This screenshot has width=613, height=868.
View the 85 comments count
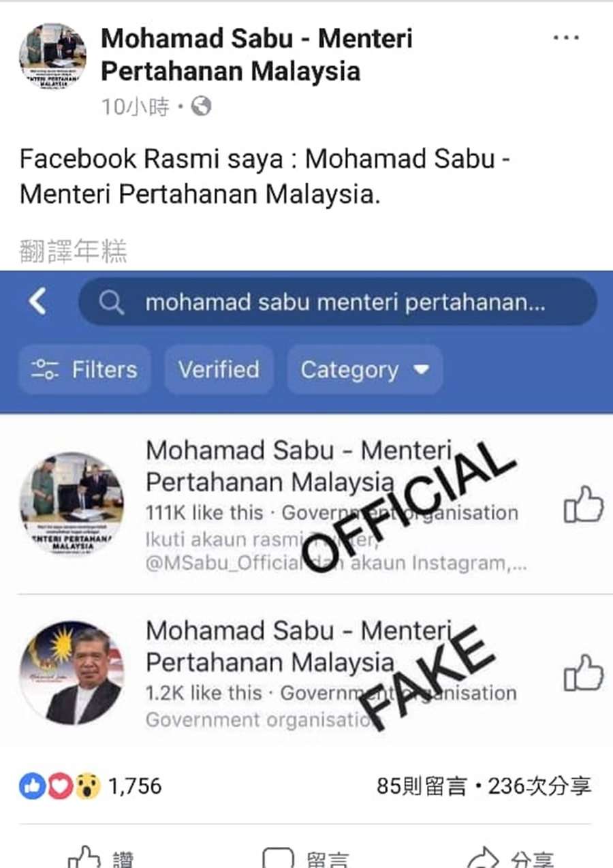click(422, 786)
